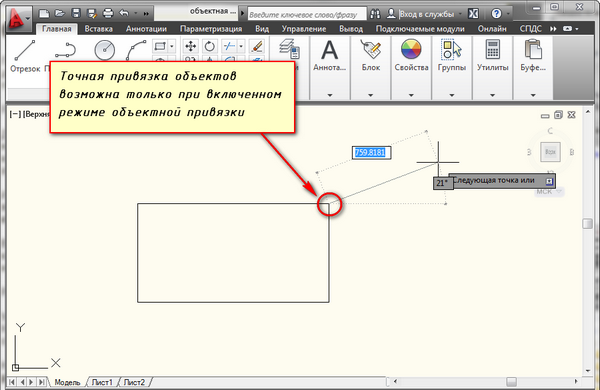This screenshot has height=390, width=600.
Task: Select the Отрезок (line) tool
Action: pos(25,55)
